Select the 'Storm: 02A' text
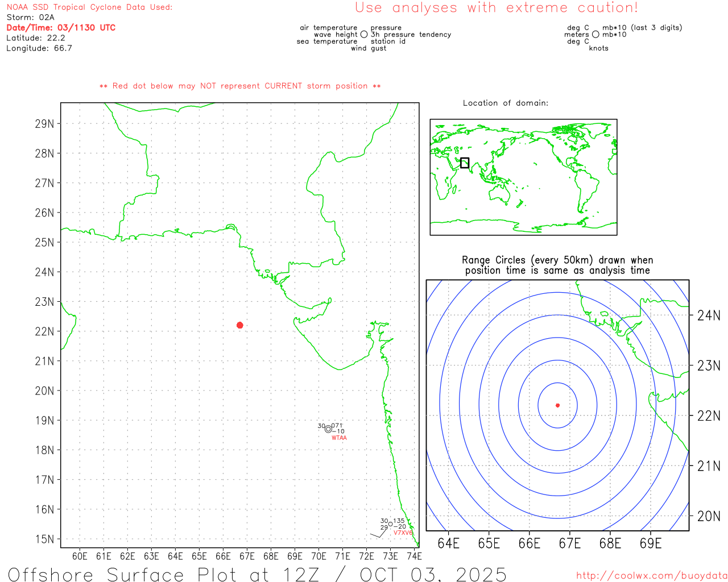 [30, 18]
